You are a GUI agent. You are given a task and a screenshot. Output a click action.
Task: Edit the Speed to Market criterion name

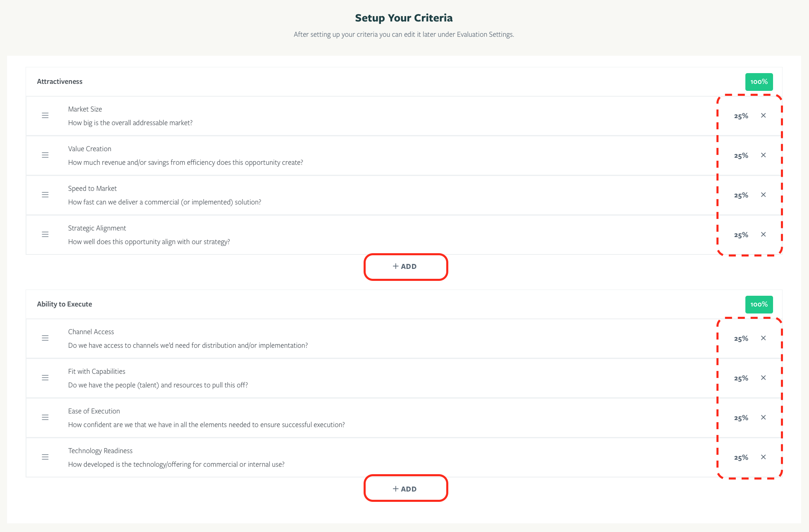[93, 188]
